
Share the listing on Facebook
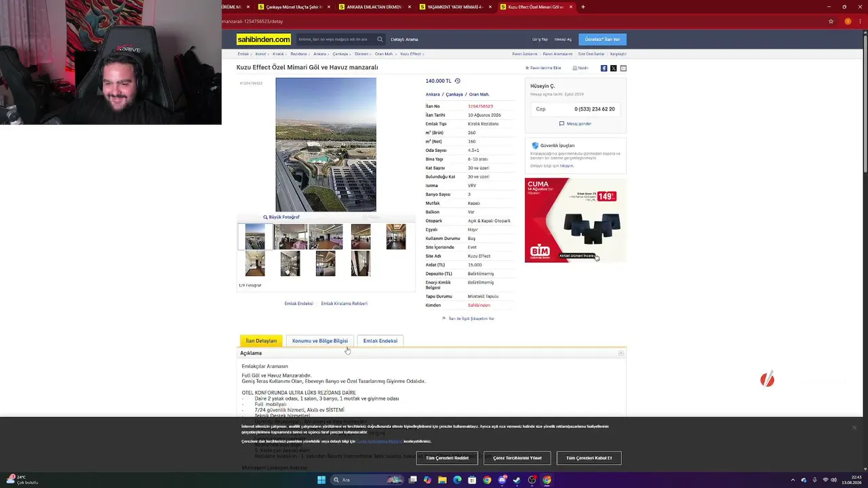tap(604, 68)
